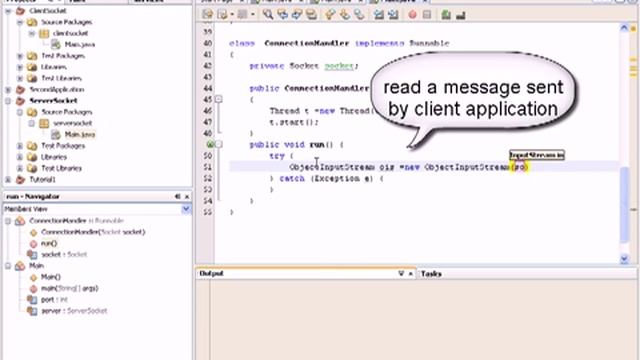Expand the Tutorial1 project

[x=8, y=180]
